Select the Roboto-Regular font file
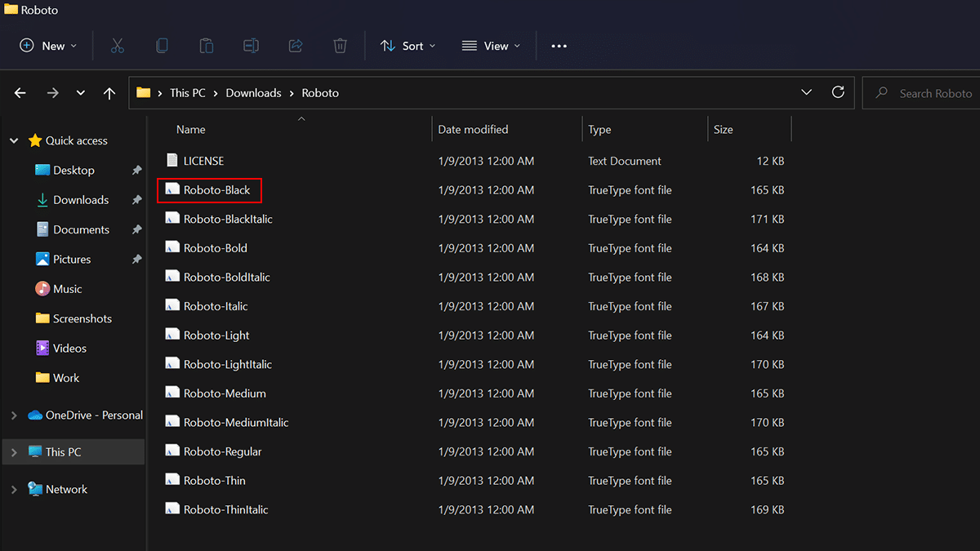Viewport: 980px width, 551px height. coord(222,451)
